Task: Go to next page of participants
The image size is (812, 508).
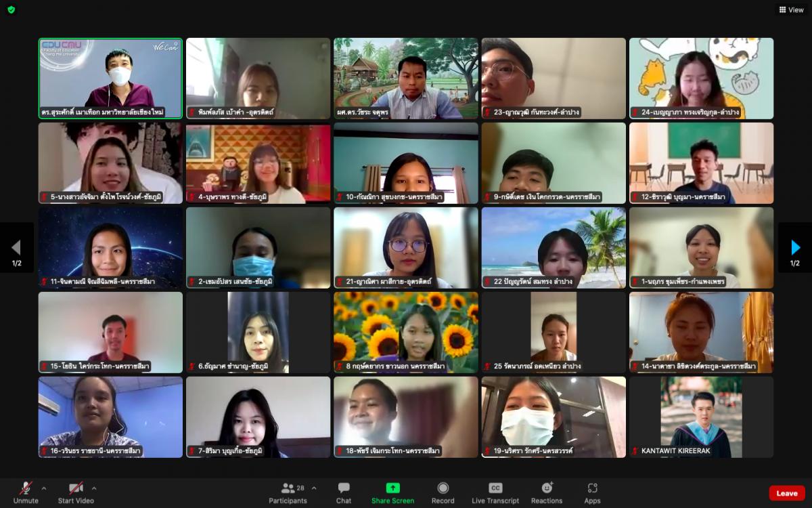Action: 795,247
